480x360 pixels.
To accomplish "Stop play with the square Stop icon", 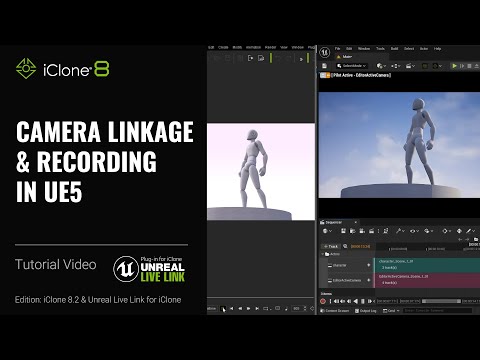I will (x=469, y=66).
